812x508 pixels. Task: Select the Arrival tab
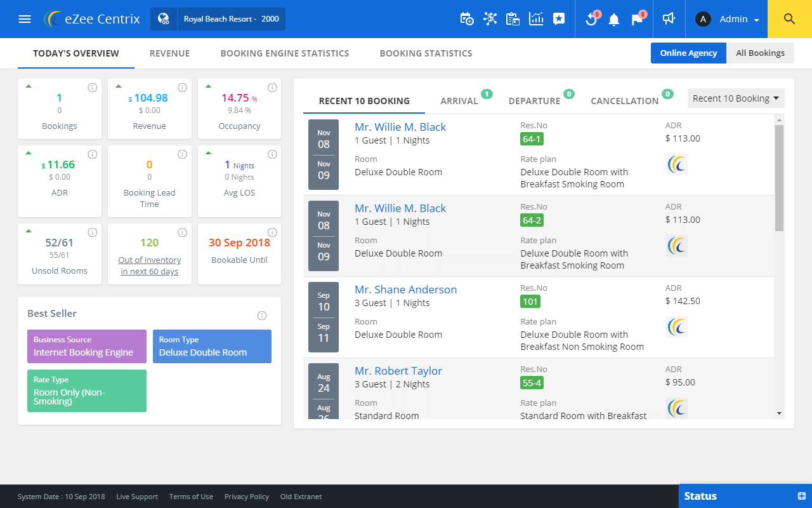tap(459, 101)
